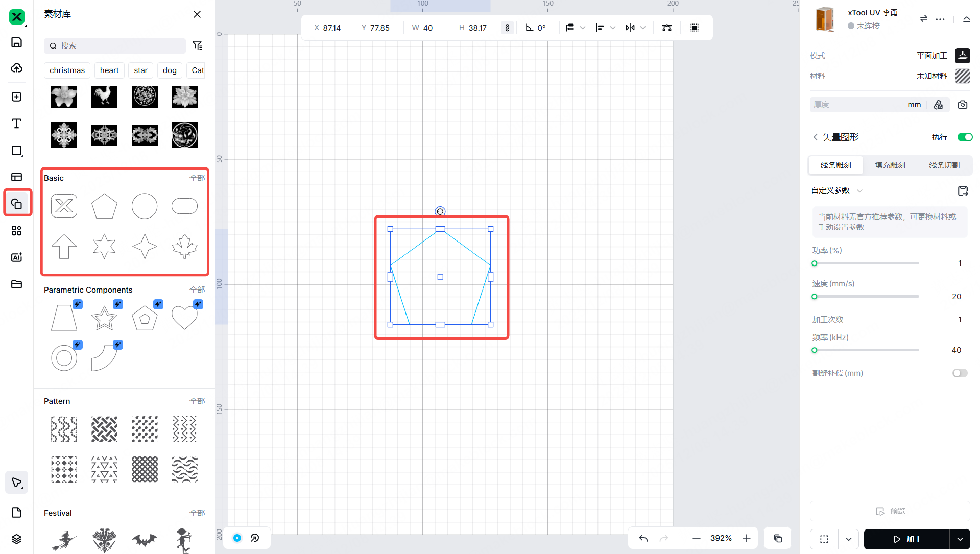The image size is (980, 554).
Task: Select the Text tool in left sidebar
Action: click(16, 124)
